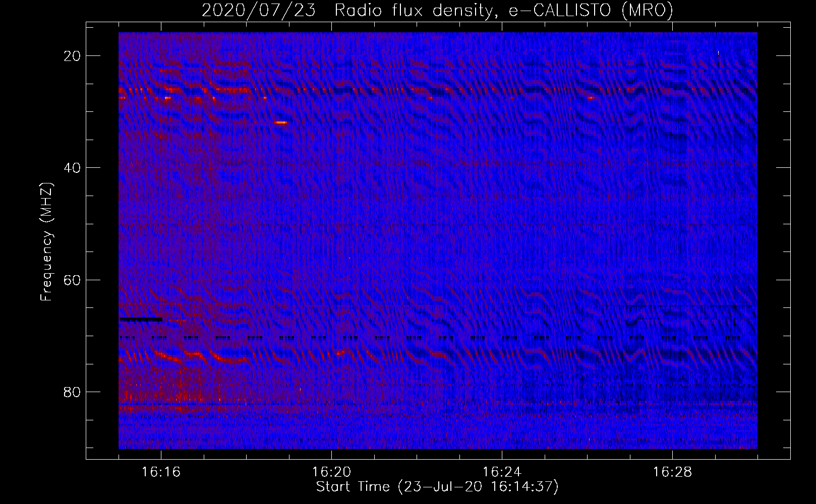Click the '16:20' time tick label

[x=331, y=472]
